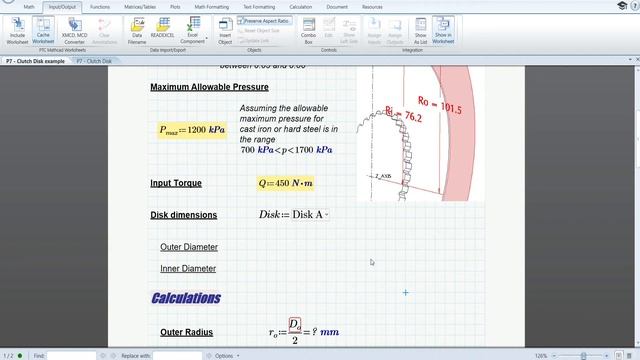Click the Show As List icon
Screen dimensions: 640x360
pyautogui.click(x=420, y=30)
